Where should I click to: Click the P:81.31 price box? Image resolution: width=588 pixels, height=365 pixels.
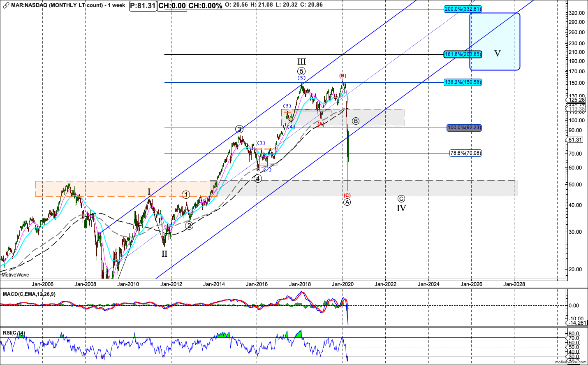point(143,6)
